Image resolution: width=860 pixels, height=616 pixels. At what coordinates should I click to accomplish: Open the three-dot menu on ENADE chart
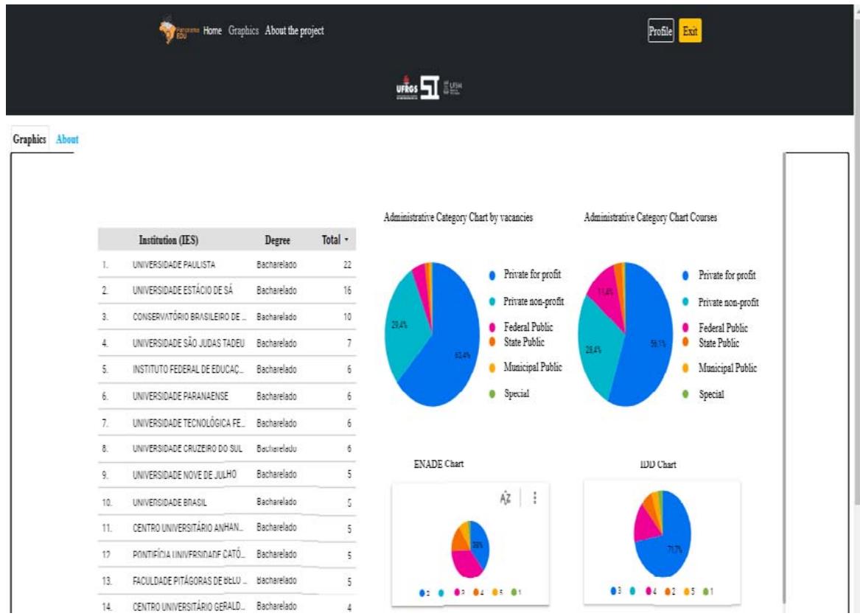(534, 497)
